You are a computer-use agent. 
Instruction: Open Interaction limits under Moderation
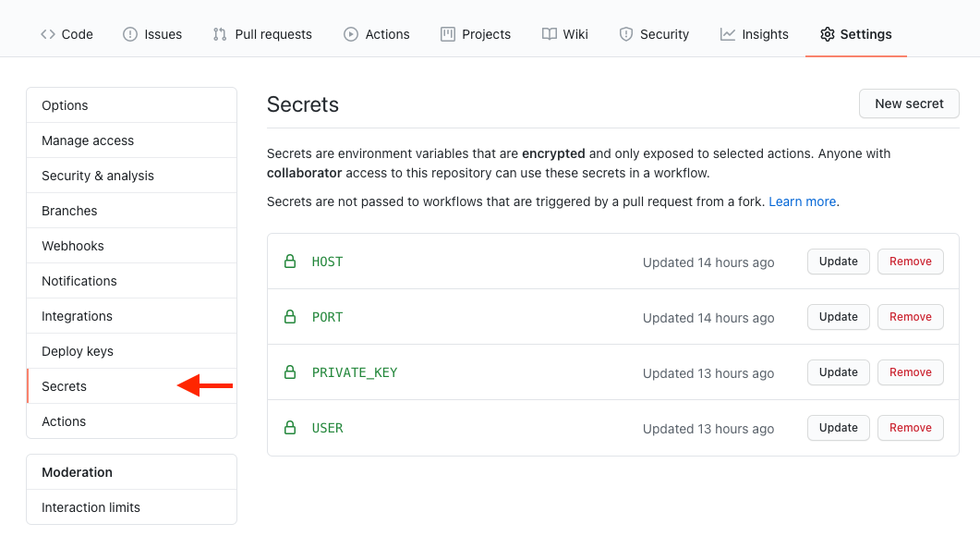point(91,507)
